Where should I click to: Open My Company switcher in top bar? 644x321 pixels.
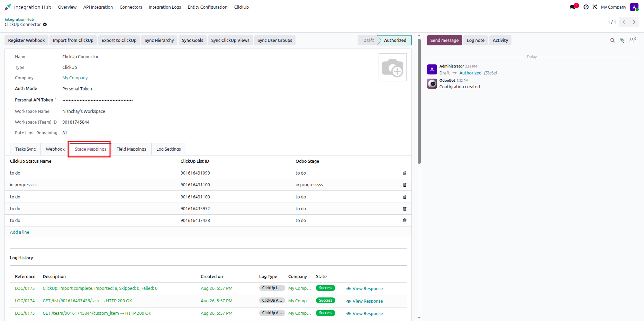[614, 7]
